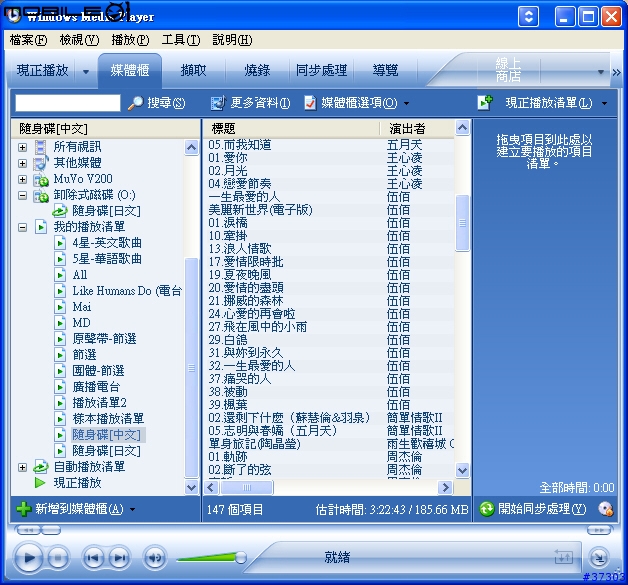Viewport: 628px width, 585px height.
Task: Click the fast-forward seek button
Action: click(599, 530)
